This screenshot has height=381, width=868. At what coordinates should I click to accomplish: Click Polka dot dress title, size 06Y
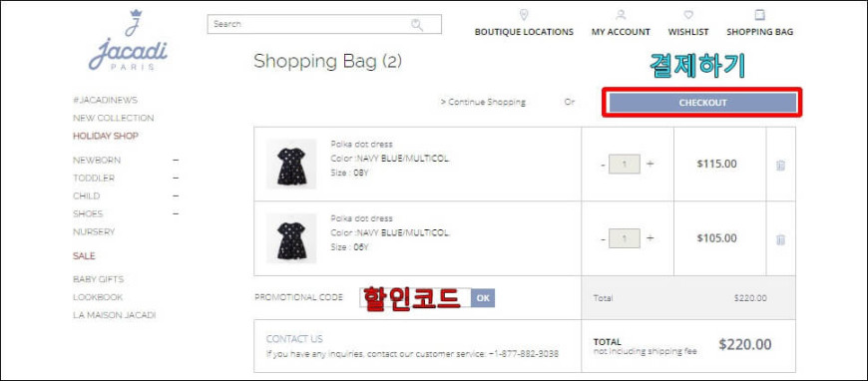(x=361, y=218)
